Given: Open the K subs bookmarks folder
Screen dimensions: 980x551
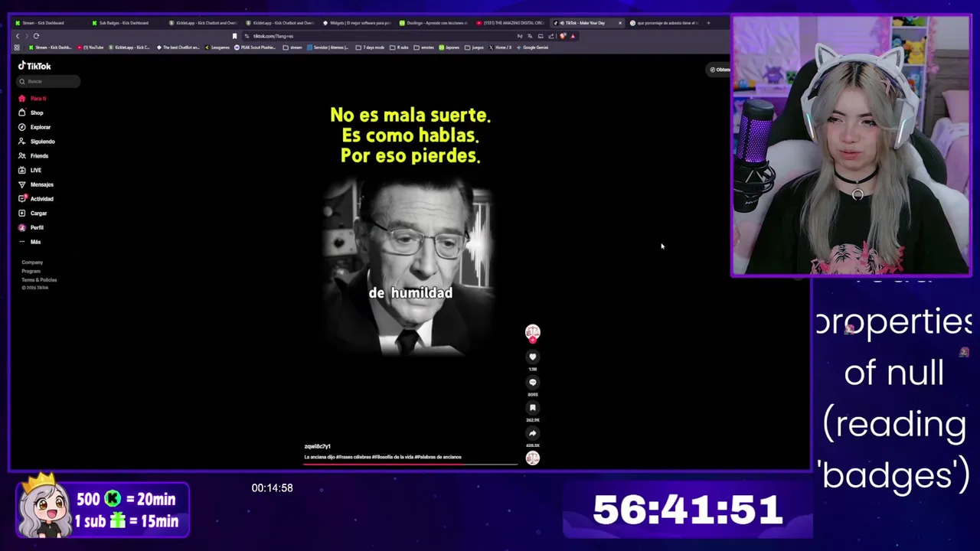Looking at the screenshot, I should (399, 47).
